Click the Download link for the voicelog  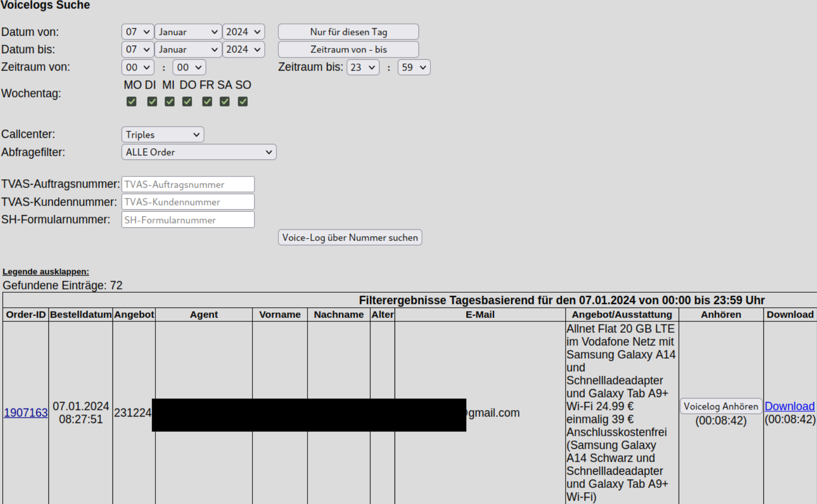pyautogui.click(x=789, y=406)
